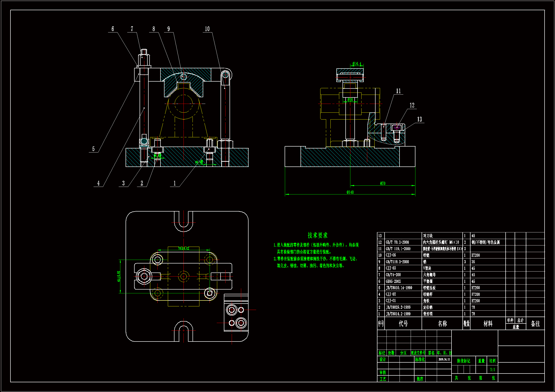Select the 70±0.02 dimension in plan view

pyautogui.click(x=183, y=248)
